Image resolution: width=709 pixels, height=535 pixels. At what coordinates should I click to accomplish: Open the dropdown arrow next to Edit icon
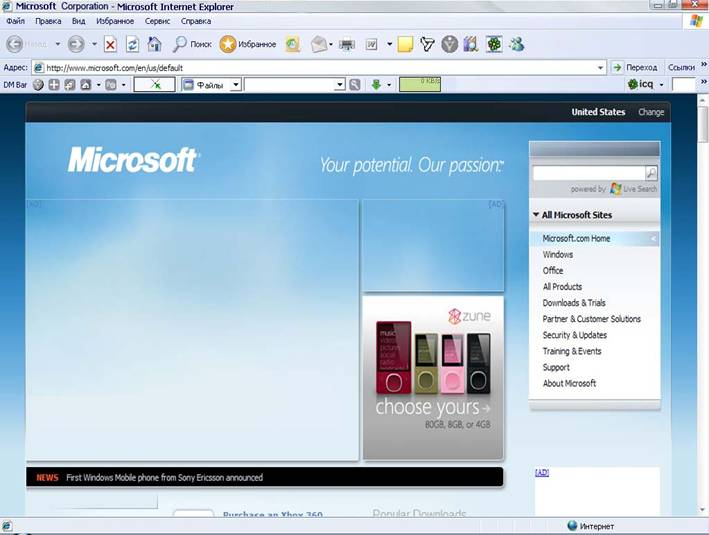pos(389,44)
